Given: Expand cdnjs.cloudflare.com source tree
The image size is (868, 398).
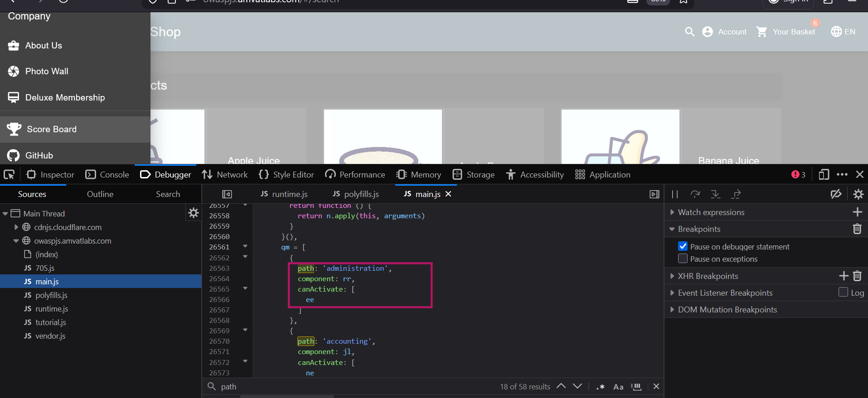Looking at the screenshot, I should click(16, 227).
